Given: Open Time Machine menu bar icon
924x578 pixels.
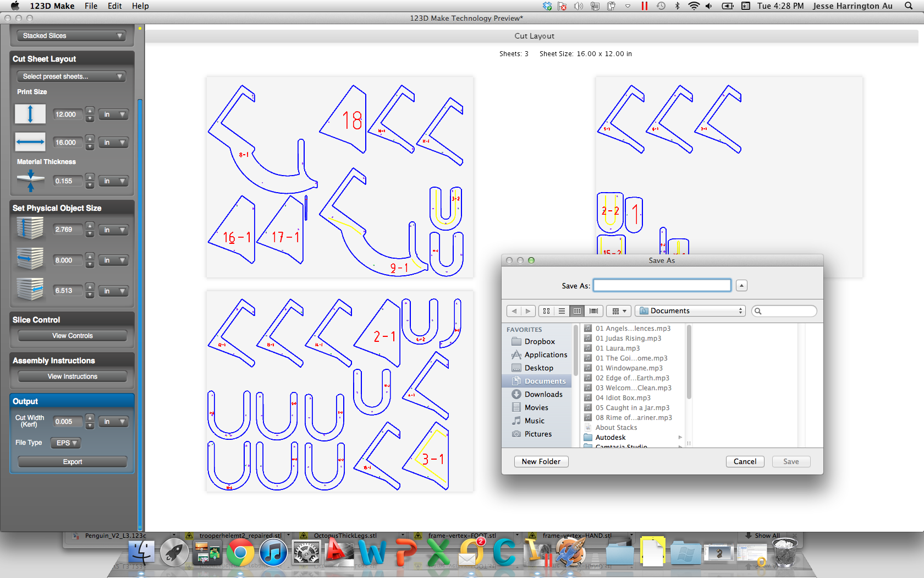Looking at the screenshot, I should pyautogui.click(x=661, y=6).
